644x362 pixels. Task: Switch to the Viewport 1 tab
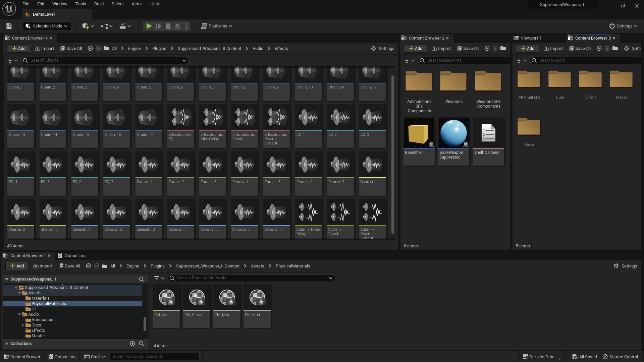530,38
